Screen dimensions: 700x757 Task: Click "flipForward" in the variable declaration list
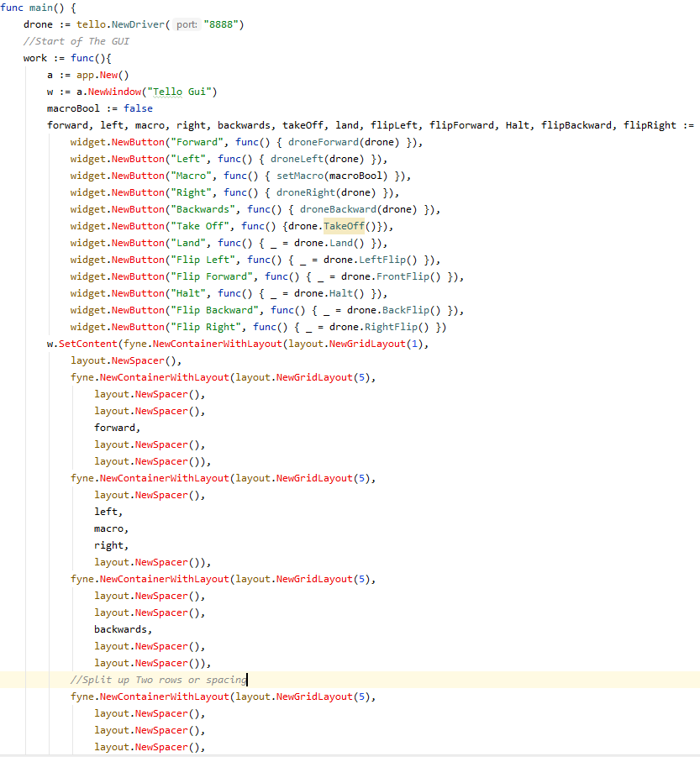[461, 125]
